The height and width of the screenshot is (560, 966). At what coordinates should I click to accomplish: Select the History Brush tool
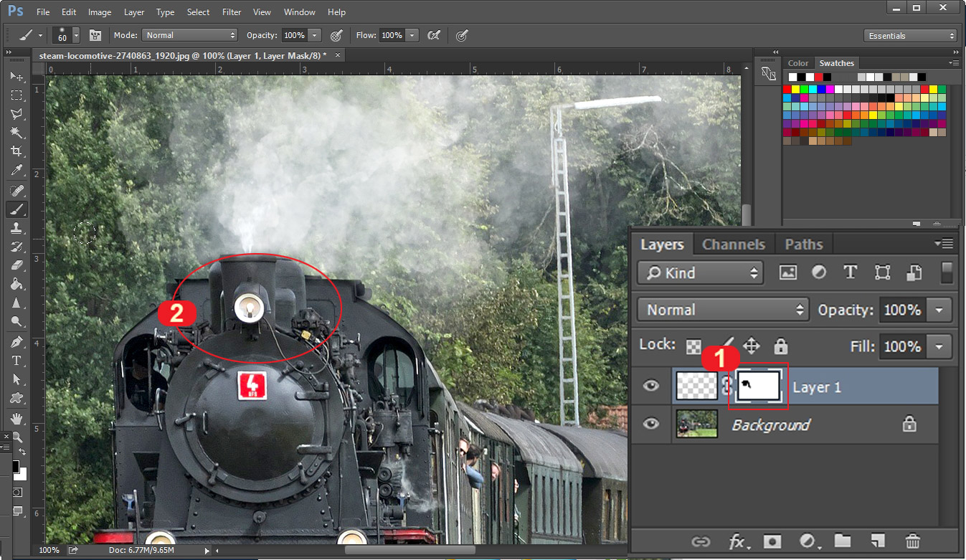point(16,247)
